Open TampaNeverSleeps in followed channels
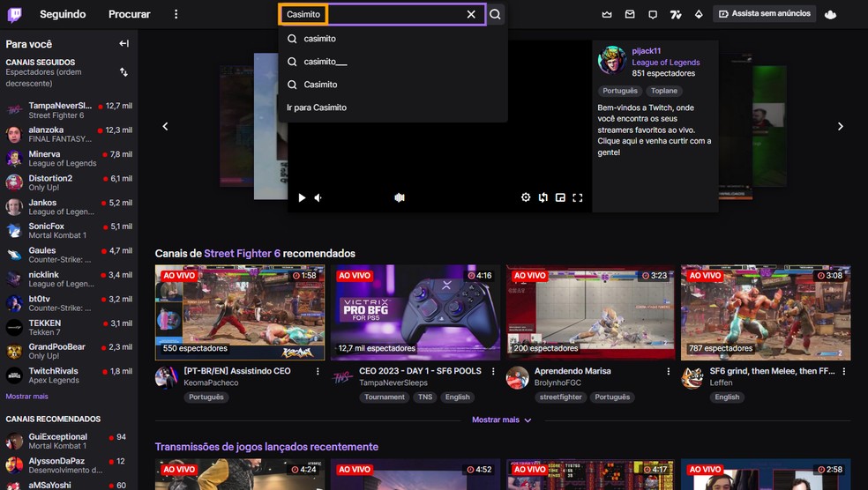The image size is (868, 490). [x=69, y=110]
